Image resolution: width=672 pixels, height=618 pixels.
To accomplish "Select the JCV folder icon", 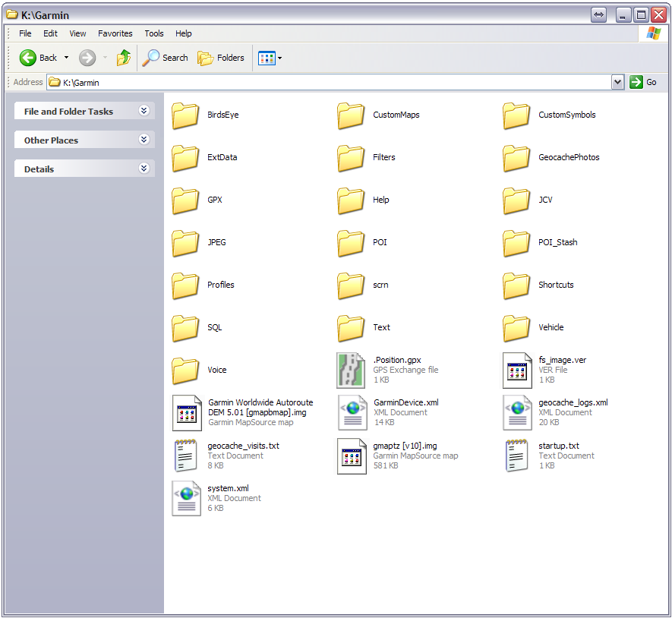I will click(x=516, y=200).
